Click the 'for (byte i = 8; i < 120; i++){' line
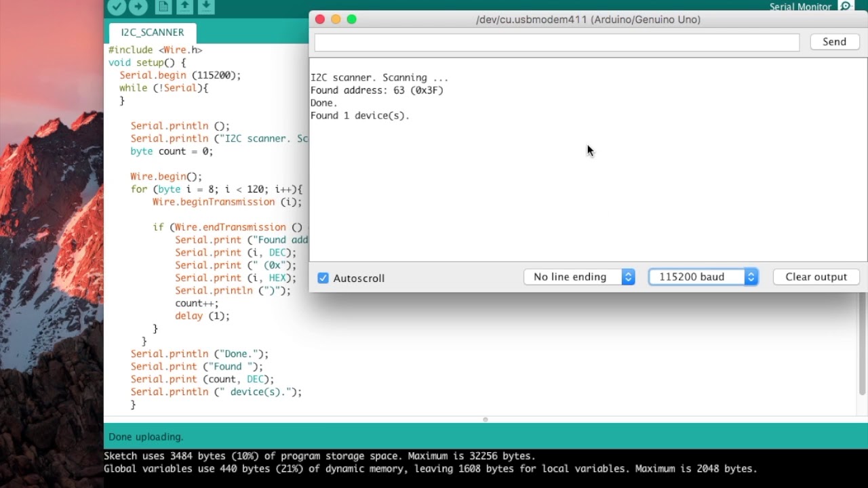868x488 pixels. 216,190
